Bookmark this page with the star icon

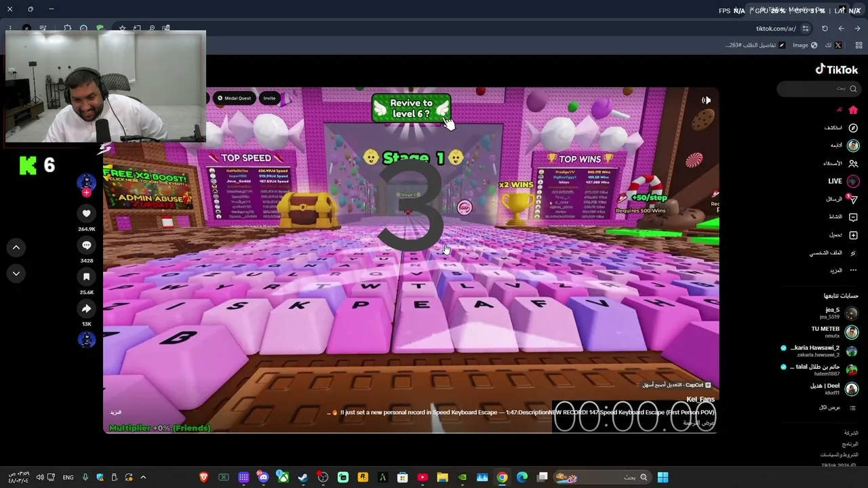tap(122, 28)
